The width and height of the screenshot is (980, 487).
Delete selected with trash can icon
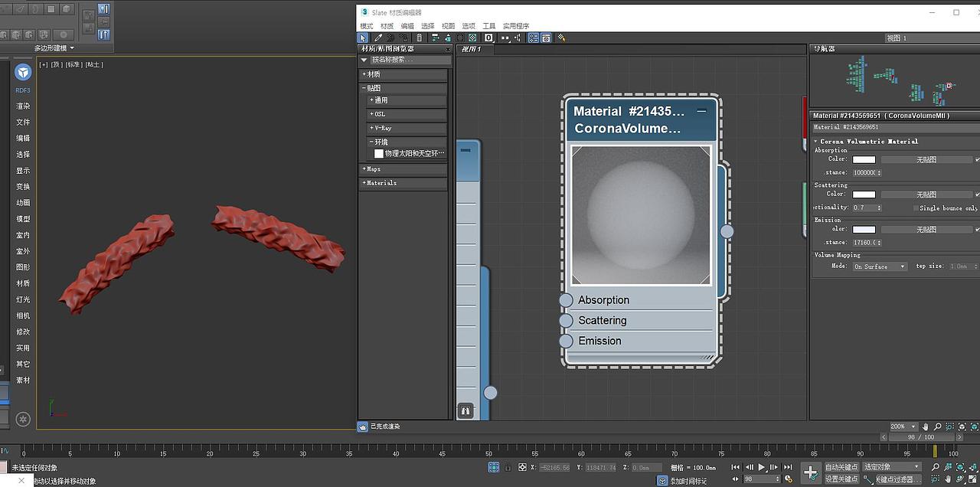[420, 38]
